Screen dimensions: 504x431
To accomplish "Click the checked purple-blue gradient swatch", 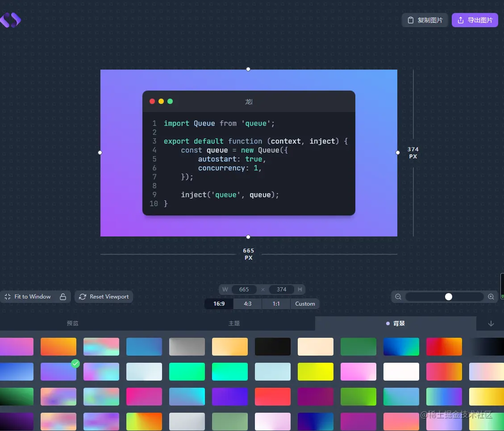I will (58, 372).
